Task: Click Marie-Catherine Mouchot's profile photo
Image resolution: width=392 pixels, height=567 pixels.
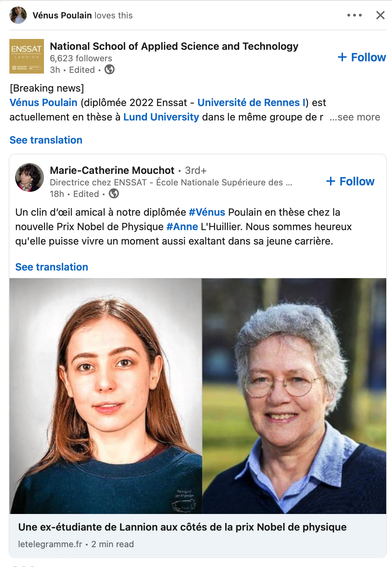Action: coord(30,177)
